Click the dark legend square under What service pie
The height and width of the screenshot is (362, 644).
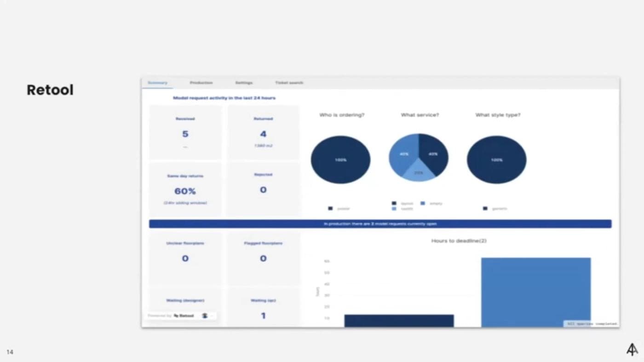coord(393,203)
